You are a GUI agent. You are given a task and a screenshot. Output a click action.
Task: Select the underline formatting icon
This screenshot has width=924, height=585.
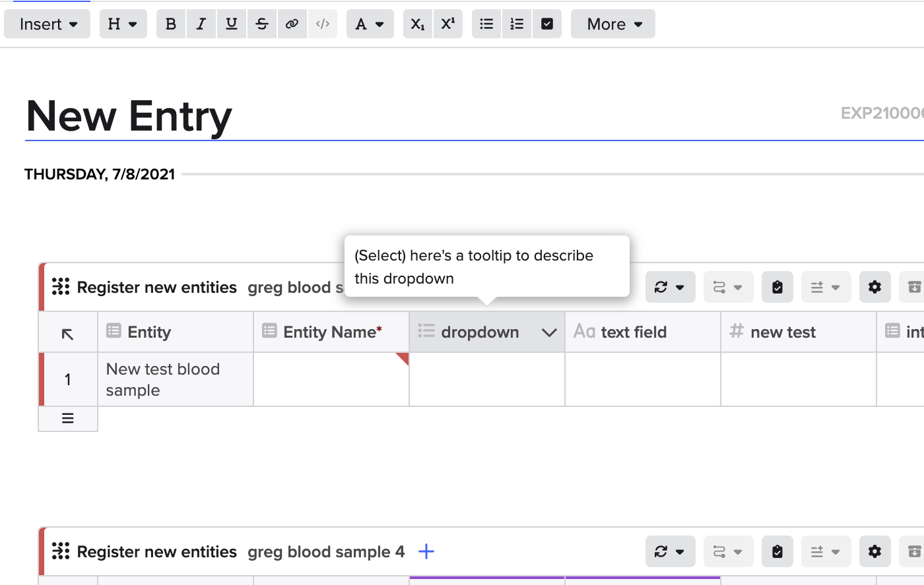(x=232, y=24)
